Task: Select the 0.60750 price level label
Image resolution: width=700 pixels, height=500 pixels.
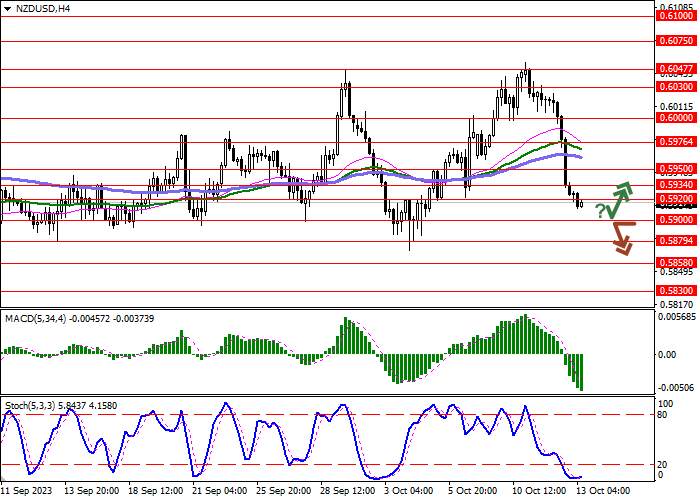Action: coord(677,41)
